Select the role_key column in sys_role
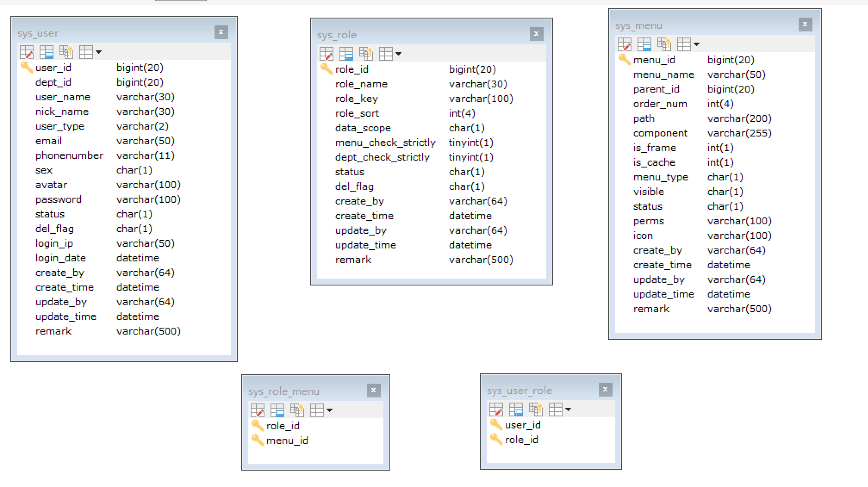This screenshot has width=868, height=487. click(x=356, y=99)
